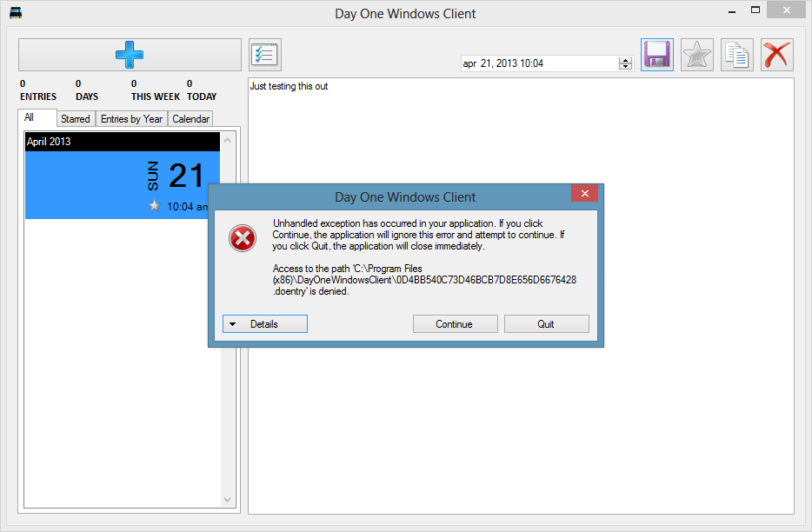Open the checklist icon button

[264, 55]
